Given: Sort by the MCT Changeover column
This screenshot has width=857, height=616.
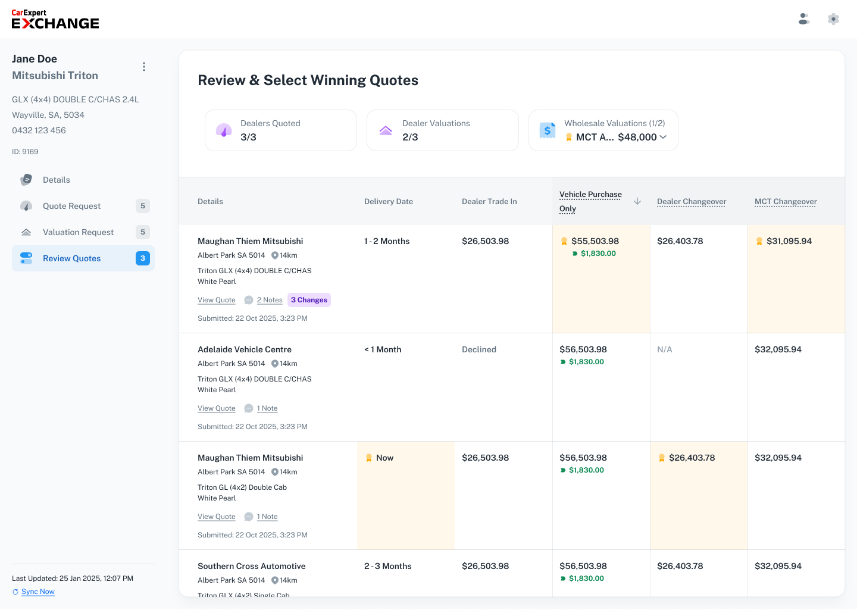Looking at the screenshot, I should tap(786, 202).
